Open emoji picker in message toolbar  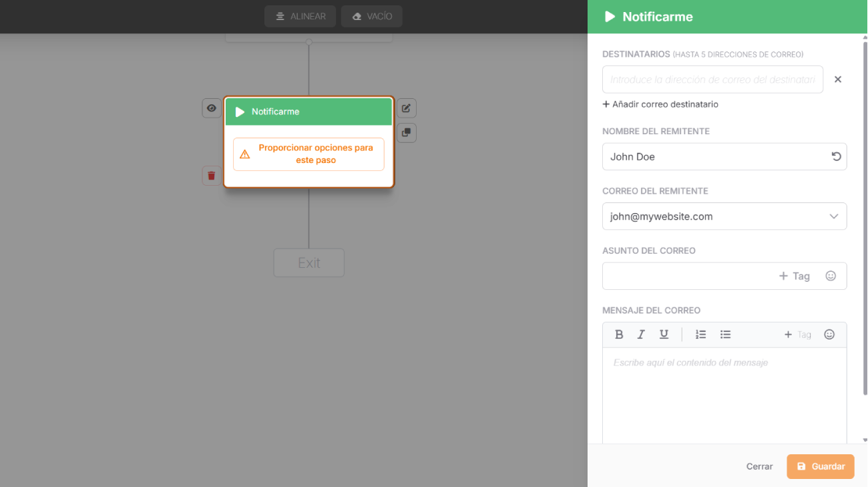click(x=829, y=335)
